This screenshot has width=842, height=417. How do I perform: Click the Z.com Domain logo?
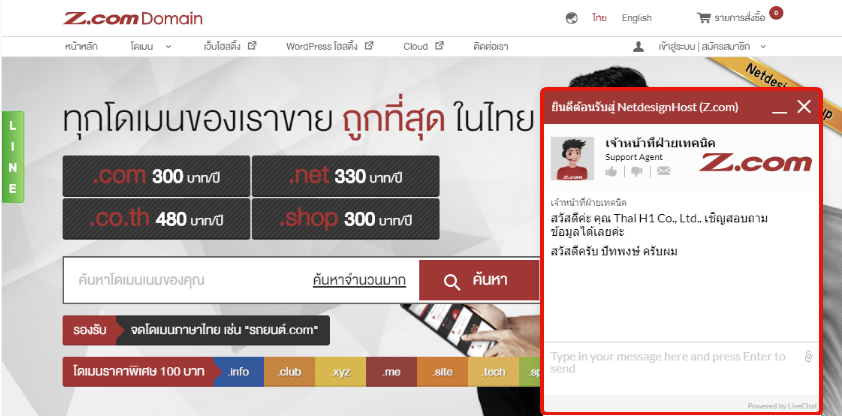133,18
